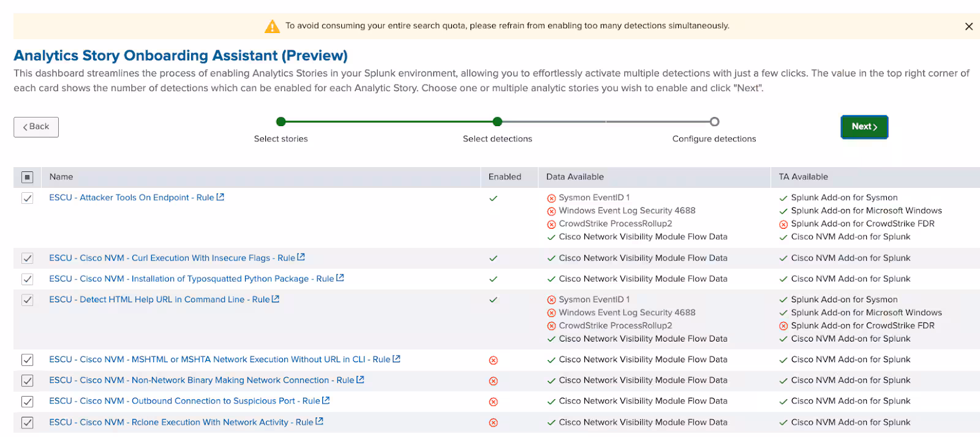Click external link icon beside Curl Execution rule
The width and height of the screenshot is (980, 437).
[x=301, y=258]
